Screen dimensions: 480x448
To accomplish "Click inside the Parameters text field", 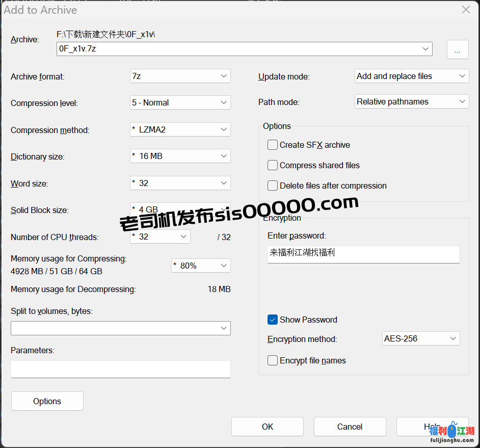I will click(x=120, y=369).
